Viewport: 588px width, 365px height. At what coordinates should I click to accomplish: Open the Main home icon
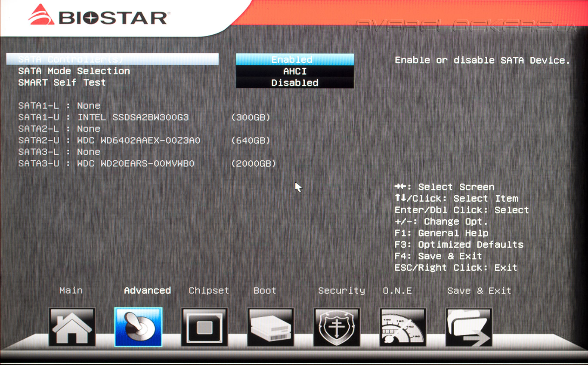tap(72, 327)
